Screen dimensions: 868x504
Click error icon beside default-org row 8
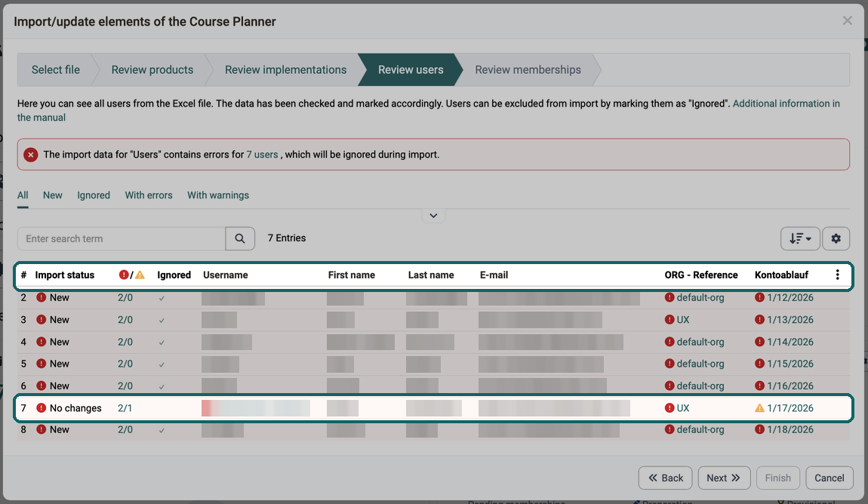[669, 429]
